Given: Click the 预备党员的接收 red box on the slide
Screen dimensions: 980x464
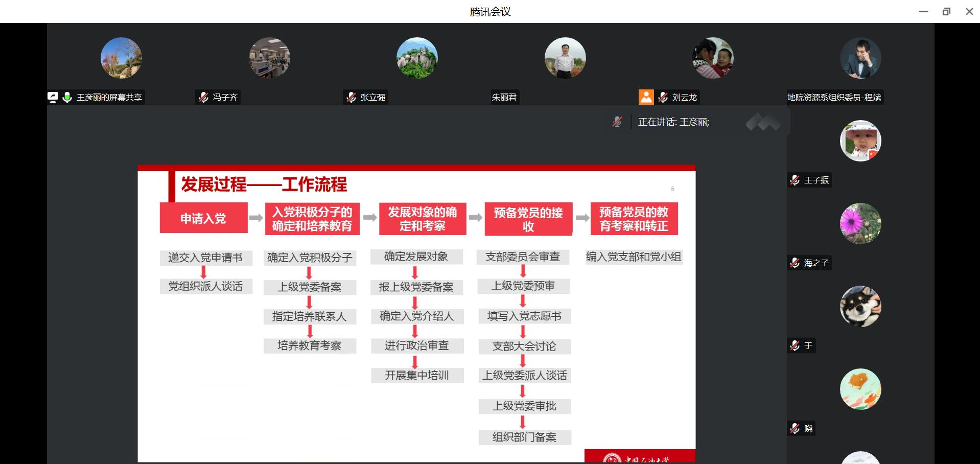Looking at the screenshot, I should tap(528, 219).
